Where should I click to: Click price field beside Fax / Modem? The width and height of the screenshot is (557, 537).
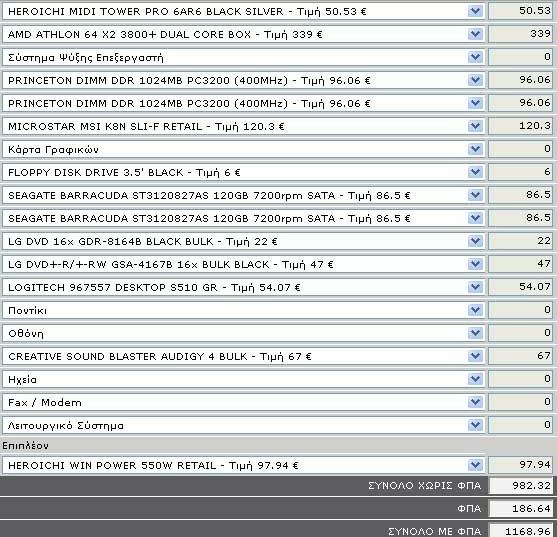click(520, 402)
